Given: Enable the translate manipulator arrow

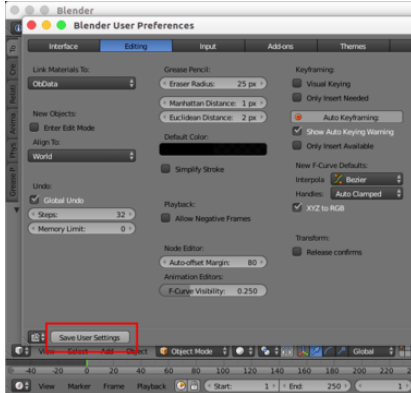Looking at the screenshot, I should pyautogui.click(x=316, y=351).
